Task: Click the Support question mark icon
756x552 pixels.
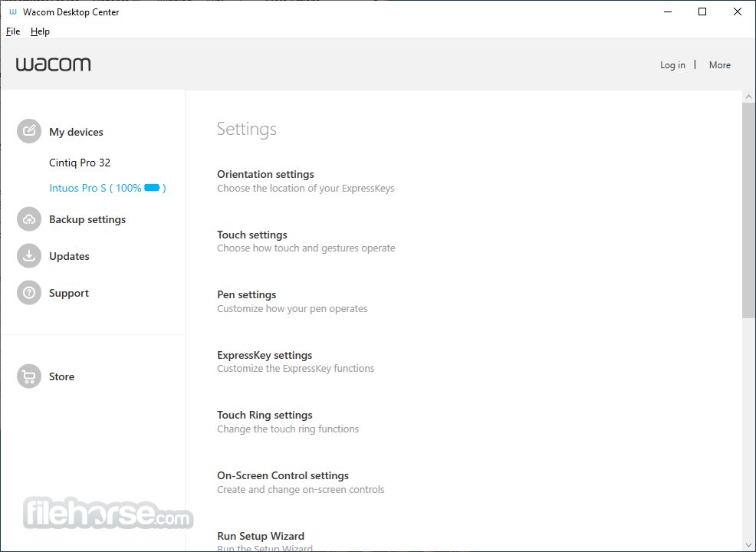Action: (x=29, y=293)
